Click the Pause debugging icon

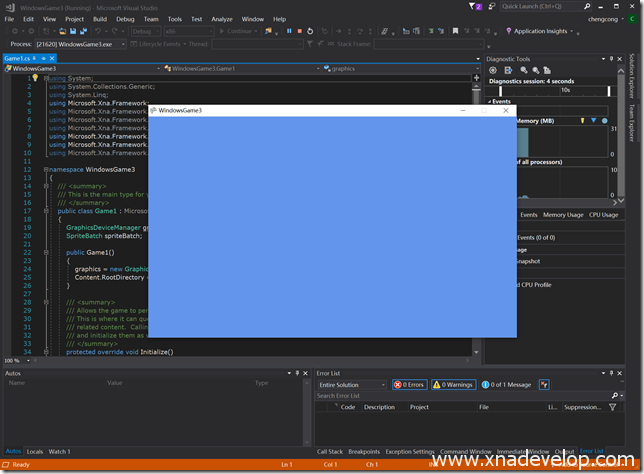(x=289, y=31)
